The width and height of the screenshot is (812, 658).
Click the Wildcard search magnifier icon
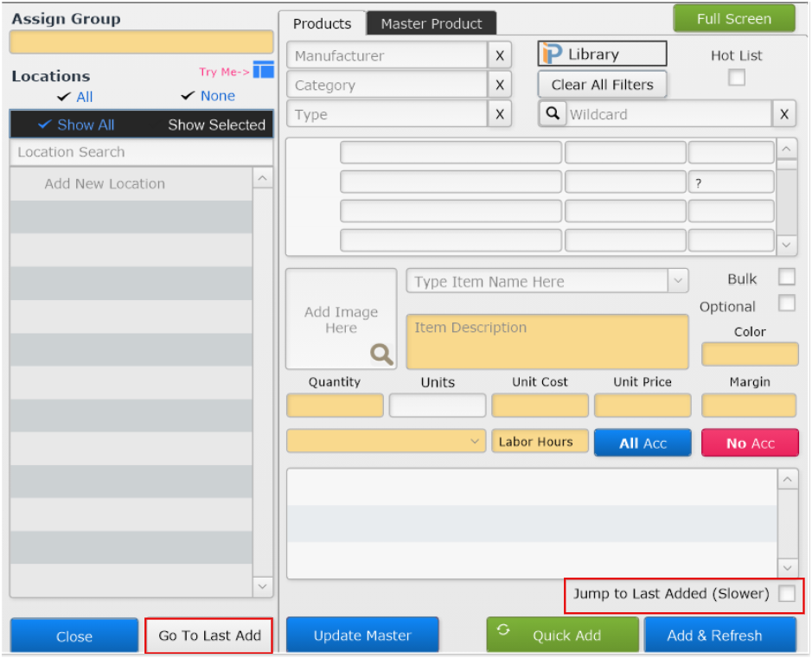(x=552, y=113)
